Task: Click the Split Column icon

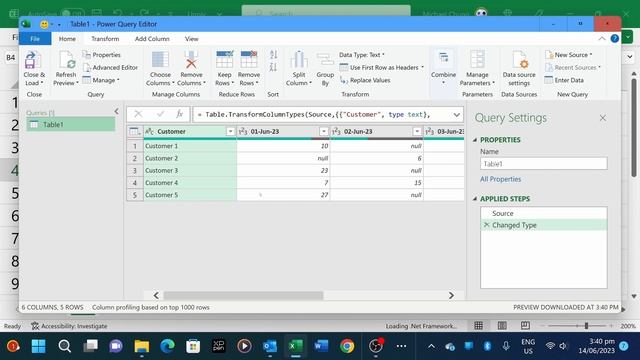Action: click(x=299, y=60)
